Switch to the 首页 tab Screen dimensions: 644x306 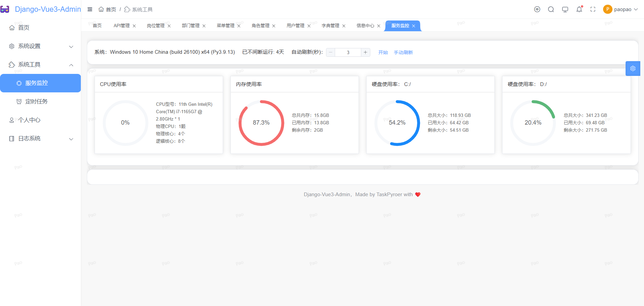(97, 26)
